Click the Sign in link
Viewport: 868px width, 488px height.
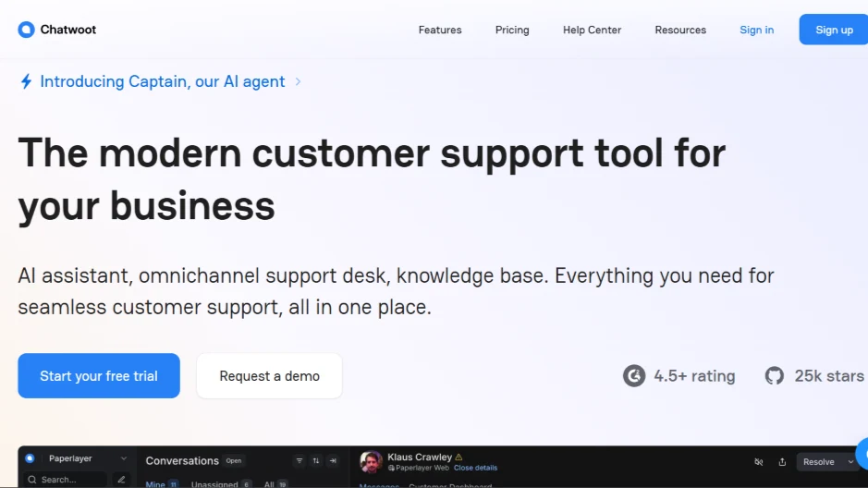click(756, 30)
